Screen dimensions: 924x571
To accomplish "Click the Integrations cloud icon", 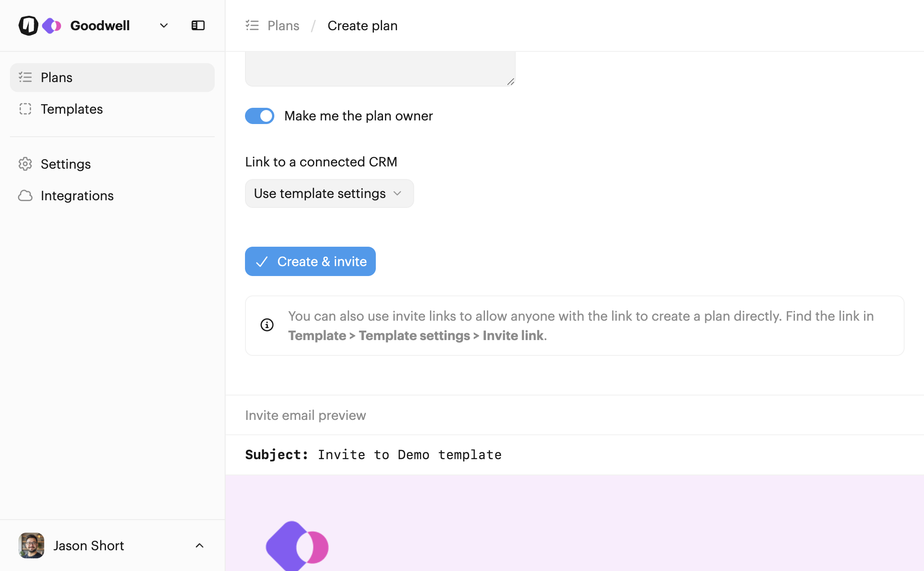I will pos(25,196).
